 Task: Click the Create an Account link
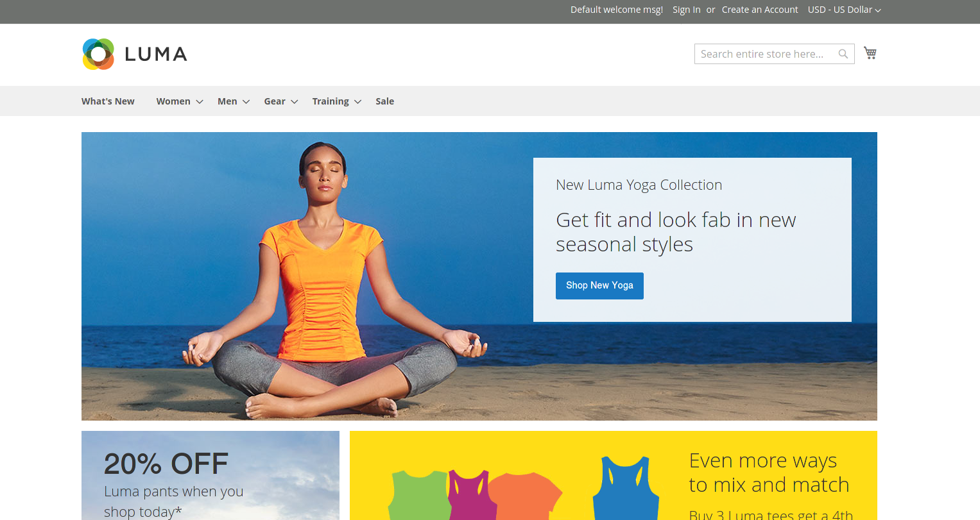coord(760,10)
